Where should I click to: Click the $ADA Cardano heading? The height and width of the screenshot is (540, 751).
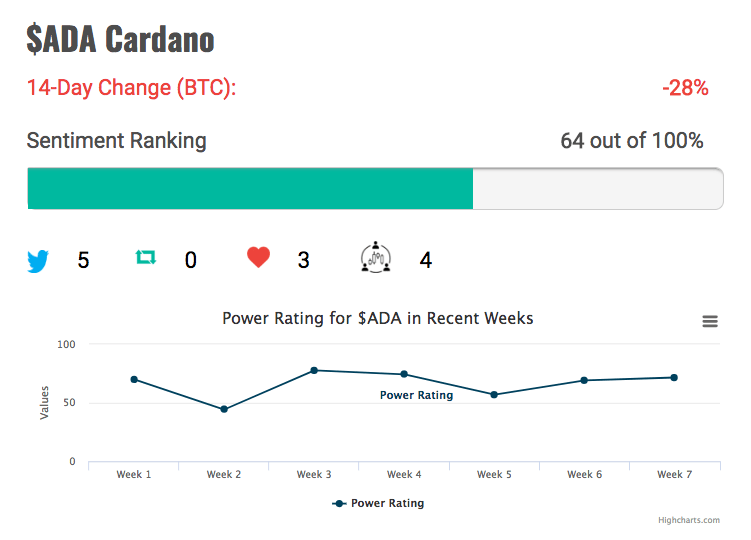click(120, 40)
